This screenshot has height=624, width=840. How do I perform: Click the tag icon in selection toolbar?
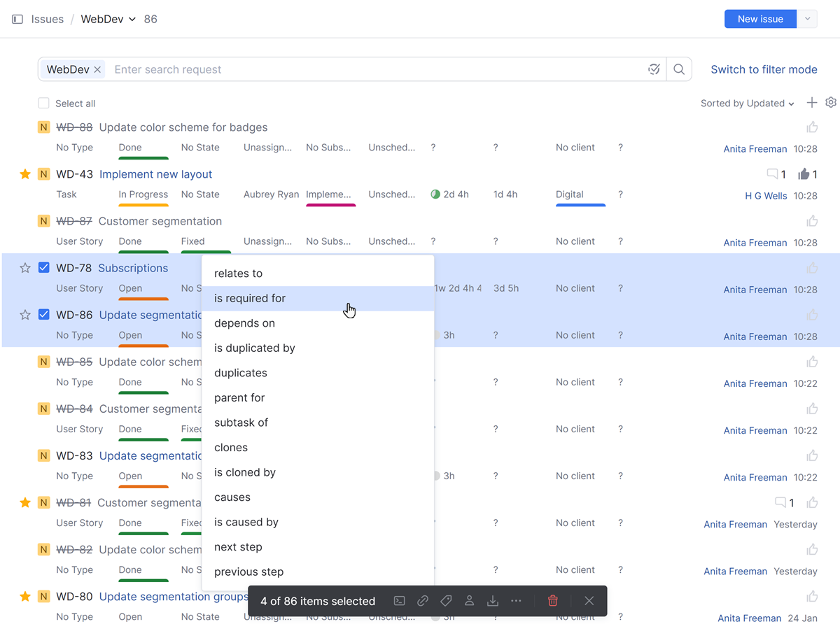click(x=446, y=601)
